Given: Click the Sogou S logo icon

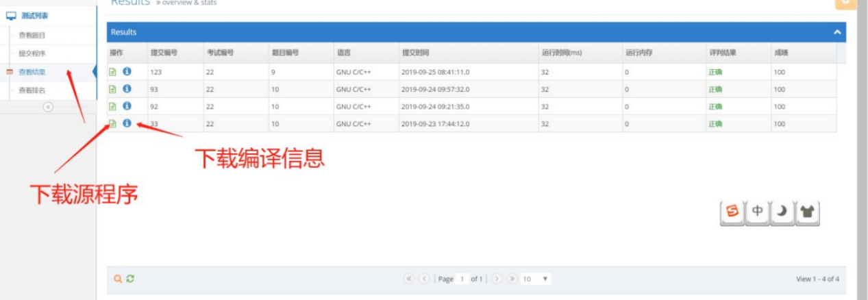Looking at the screenshot, I should tap(732, 212).
